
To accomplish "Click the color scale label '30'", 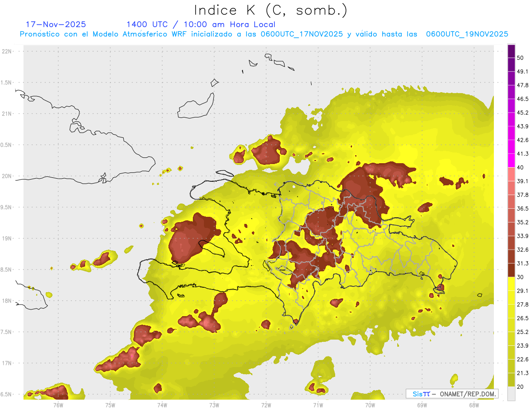I will [x=521, y=277].
